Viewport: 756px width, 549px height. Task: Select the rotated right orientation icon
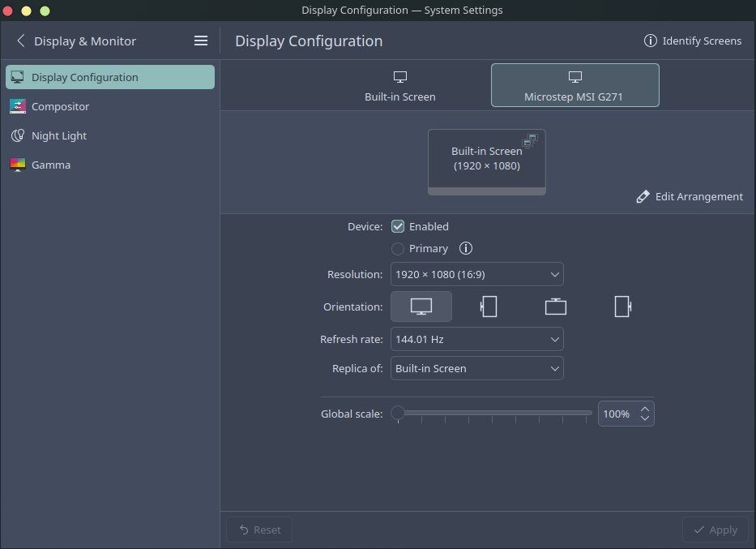622,307
